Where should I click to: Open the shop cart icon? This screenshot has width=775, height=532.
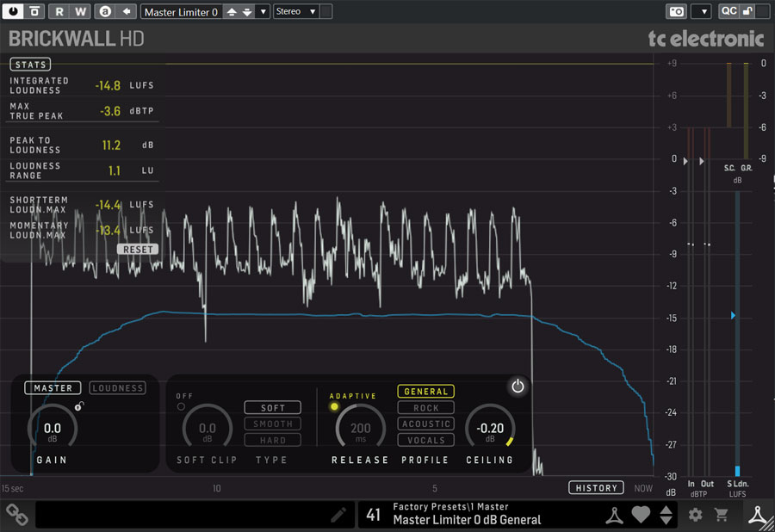pyautogui.click(x=721, y=515)
